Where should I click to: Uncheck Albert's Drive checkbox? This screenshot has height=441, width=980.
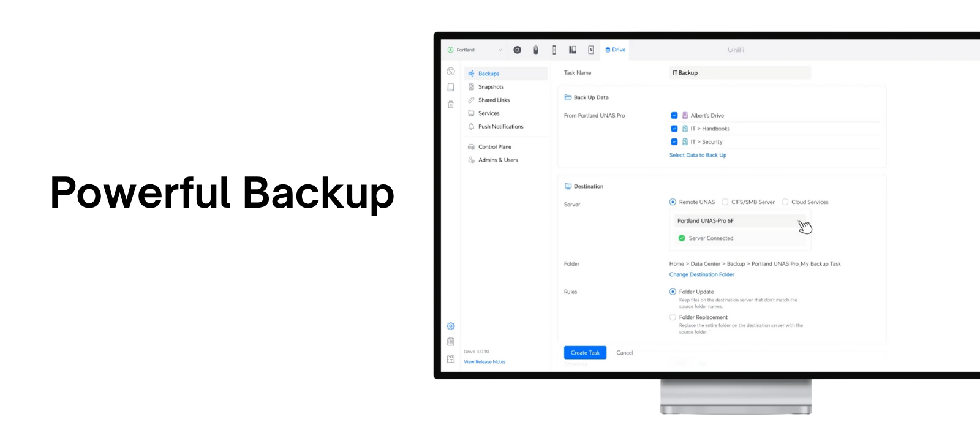pos(674,116)
